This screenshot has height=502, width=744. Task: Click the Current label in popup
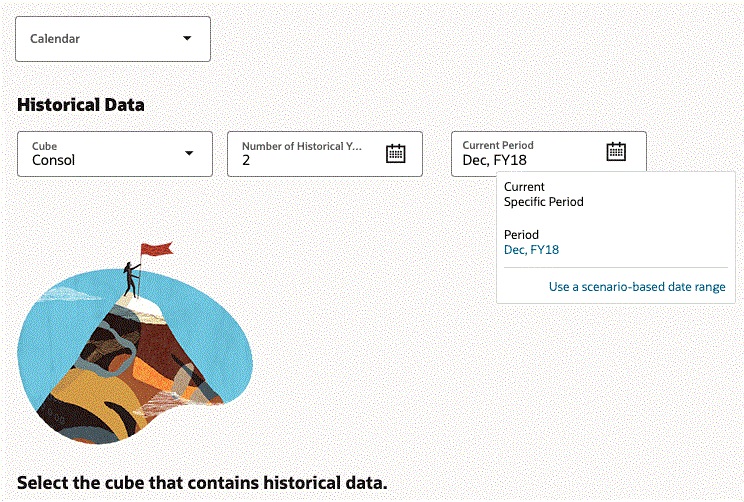[x=524, y=187]
